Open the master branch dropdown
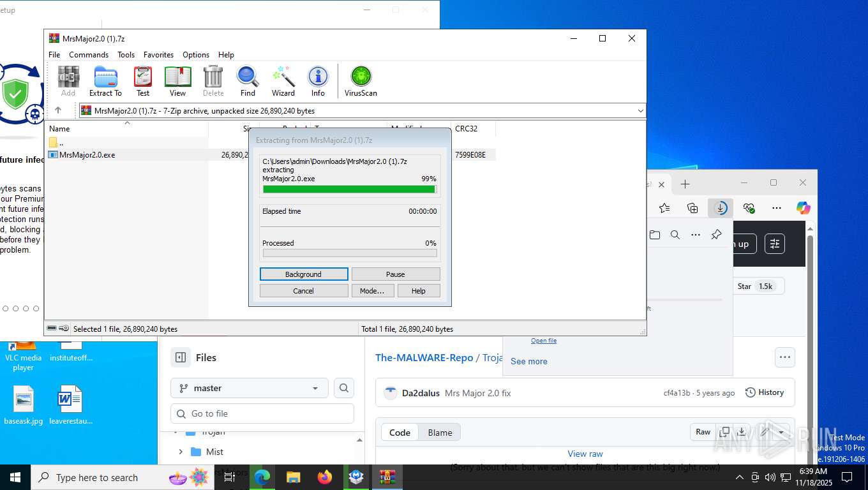 [x=250, y=388]
